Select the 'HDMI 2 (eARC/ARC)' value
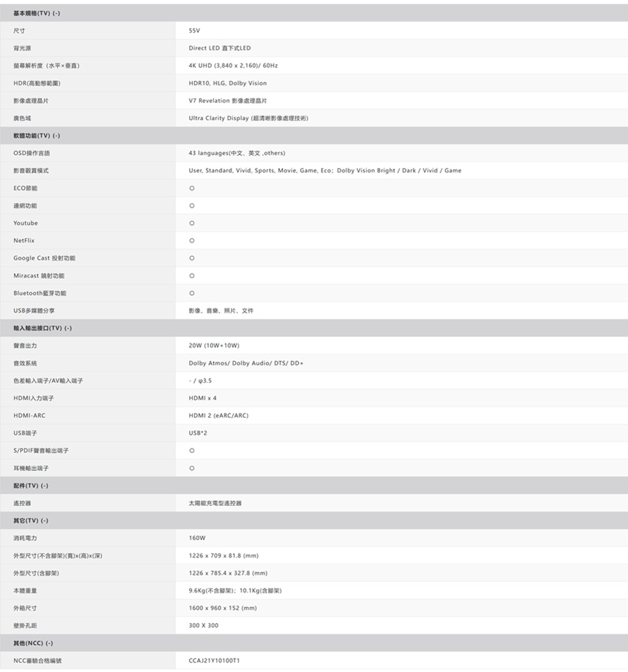The width and height of the screenshot is (628, 672). coord(218,416)
